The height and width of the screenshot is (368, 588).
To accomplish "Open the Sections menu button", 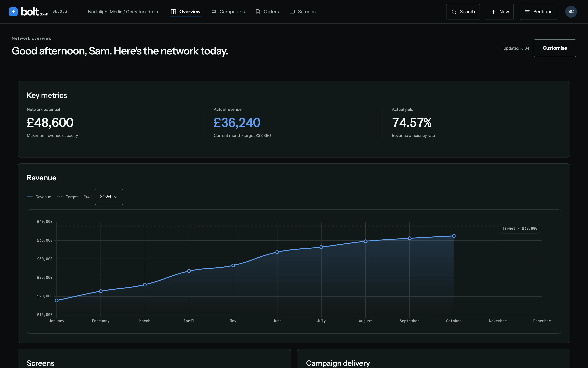I will pyautogui.click(x=538, y=12).
